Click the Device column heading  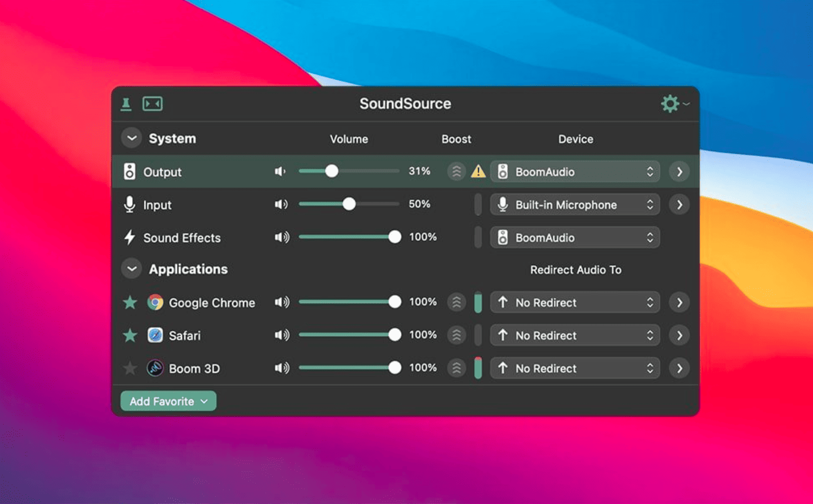click(x=576, y=139)
